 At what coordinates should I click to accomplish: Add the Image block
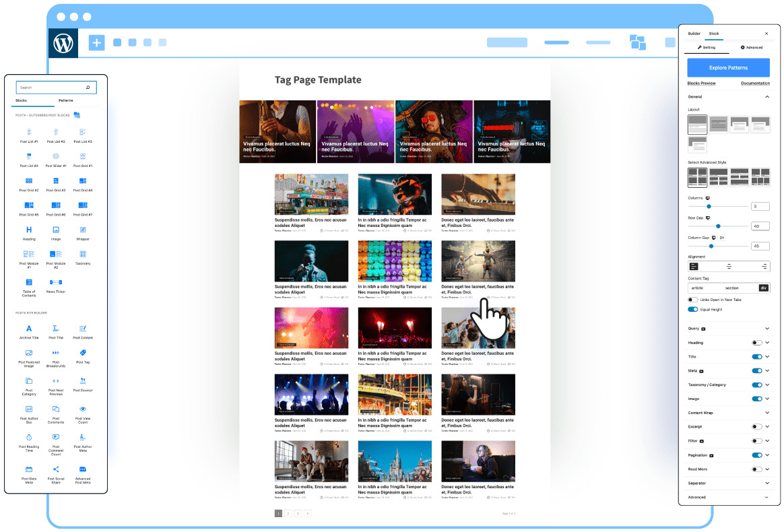pyautogui.click(x=56, y=233)
